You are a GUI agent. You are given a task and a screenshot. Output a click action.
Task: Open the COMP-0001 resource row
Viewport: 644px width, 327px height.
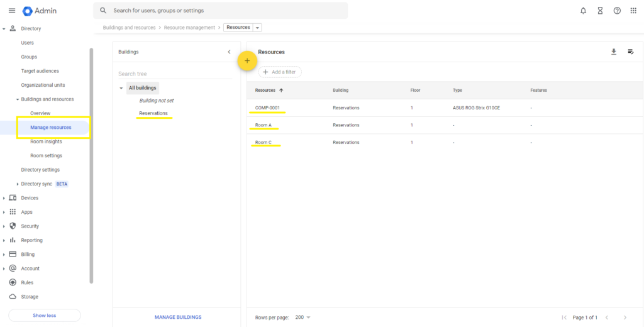click(267, 108)
